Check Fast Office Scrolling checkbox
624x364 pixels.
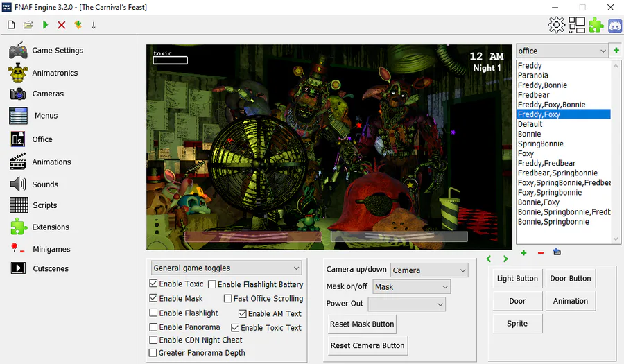pos(227,298)
